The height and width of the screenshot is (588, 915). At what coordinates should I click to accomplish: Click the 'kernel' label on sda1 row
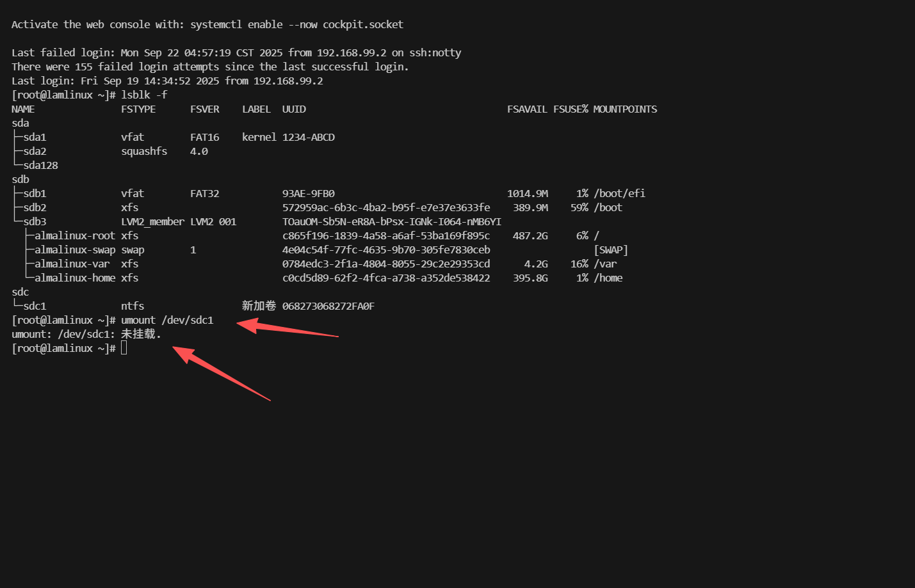pos(259,137)
